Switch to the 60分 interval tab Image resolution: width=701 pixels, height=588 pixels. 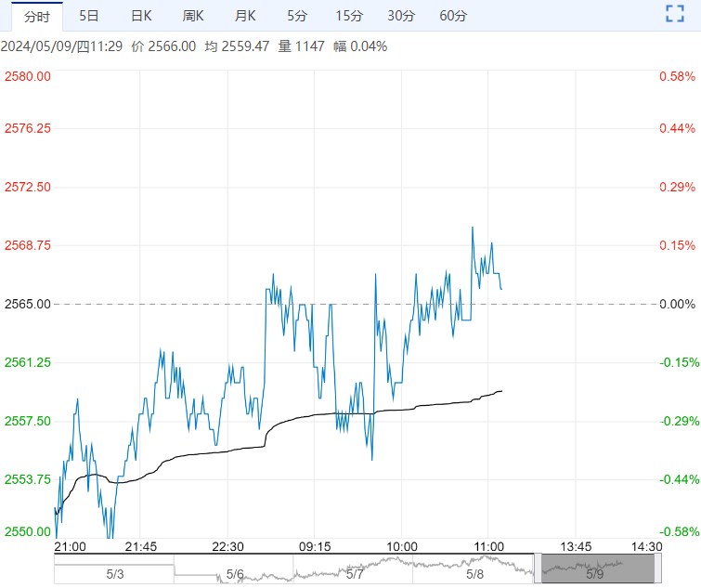pyautogui.click(x=453, y=16)
